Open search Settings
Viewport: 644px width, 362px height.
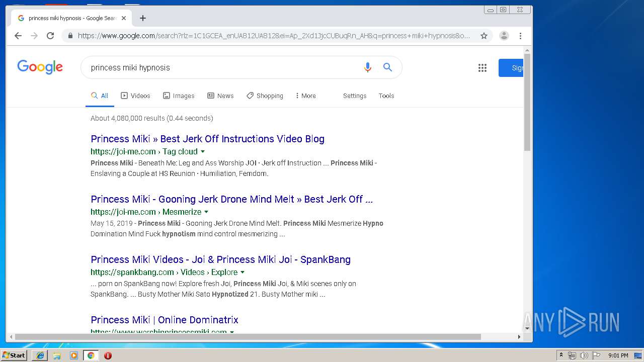click(x=355, y=96)
